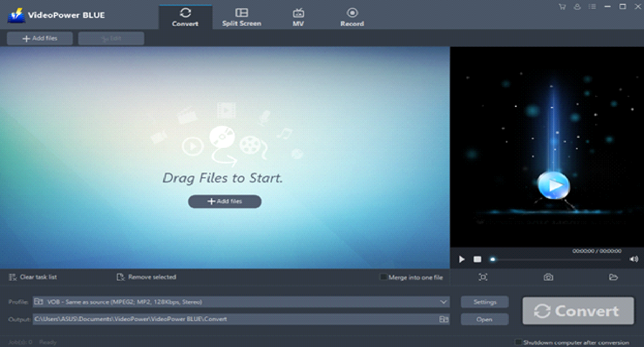Click the Remove selected icon
The width and height of the screenshot is (644, 347).
tap(120, 277)
